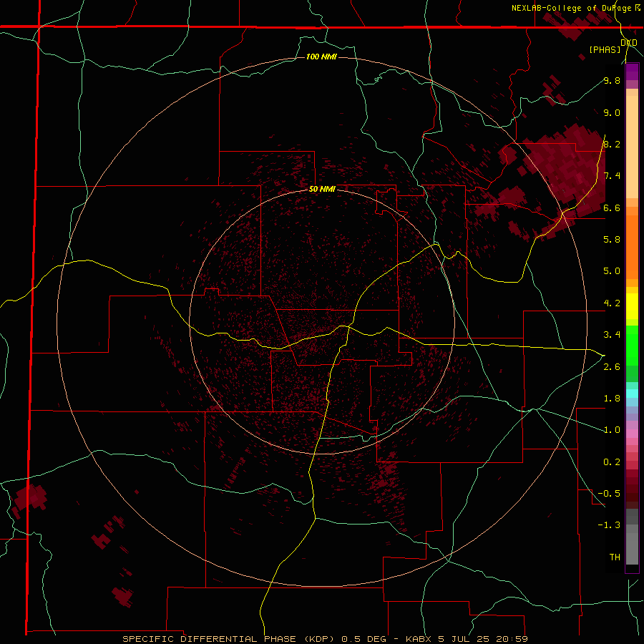Click the orange segment of the color bar
The width and height of the screenshot is (644, 644).
click(632, 248)
